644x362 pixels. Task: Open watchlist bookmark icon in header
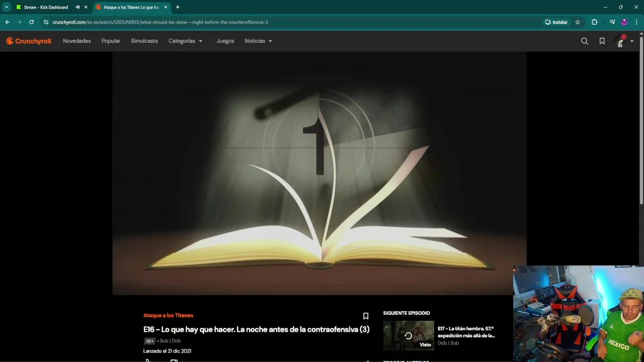(602, 41)
